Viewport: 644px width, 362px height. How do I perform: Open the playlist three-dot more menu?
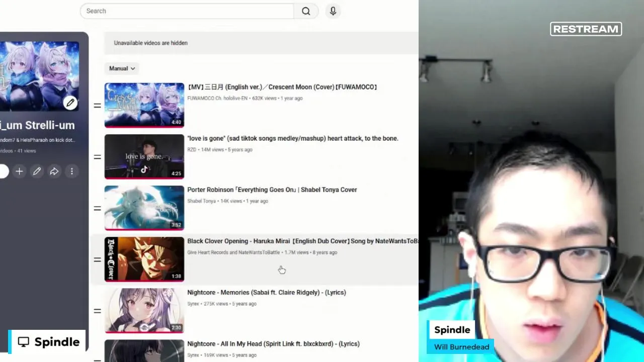pos(72,171)
